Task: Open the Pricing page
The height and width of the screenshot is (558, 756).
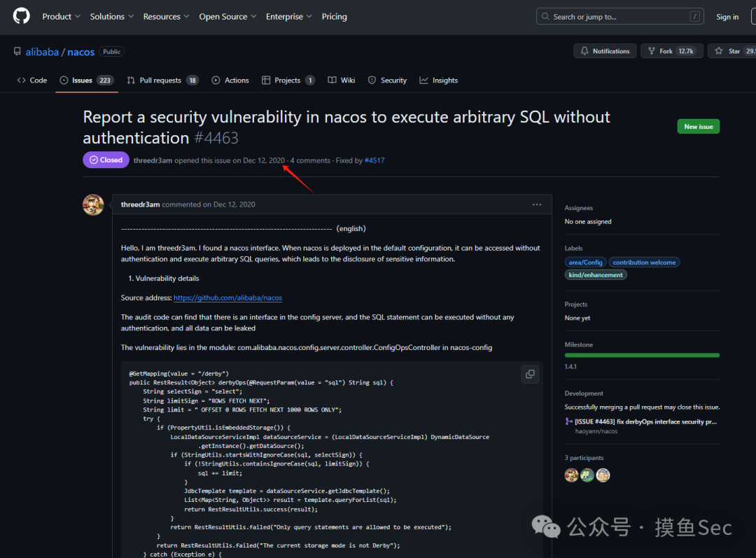Action: coord(334,16)
